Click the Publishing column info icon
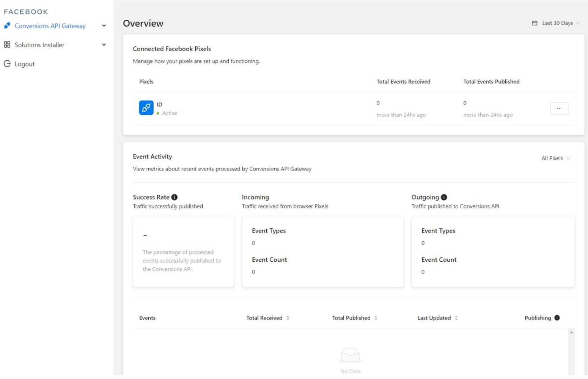The width and height of the screenshot is (588, 379). [557, 317]
